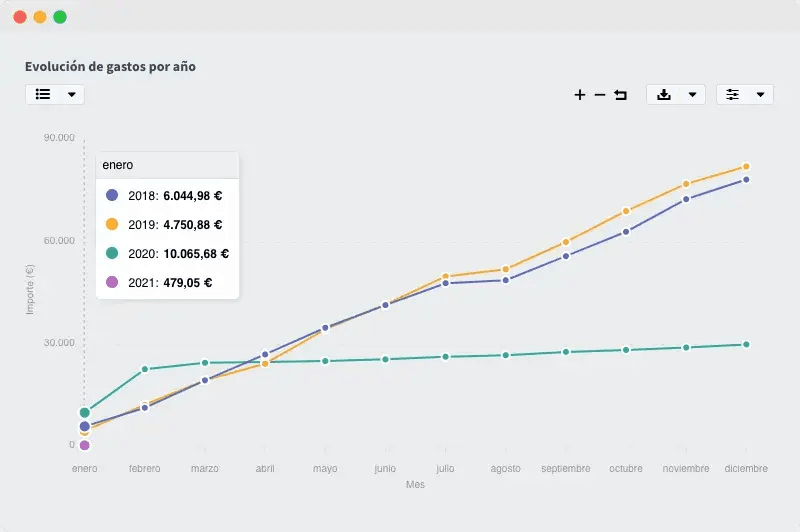Click the "Evolución de gastos por año" title
The width and height of the screenshot is (800, 532).
pos(110,67)
